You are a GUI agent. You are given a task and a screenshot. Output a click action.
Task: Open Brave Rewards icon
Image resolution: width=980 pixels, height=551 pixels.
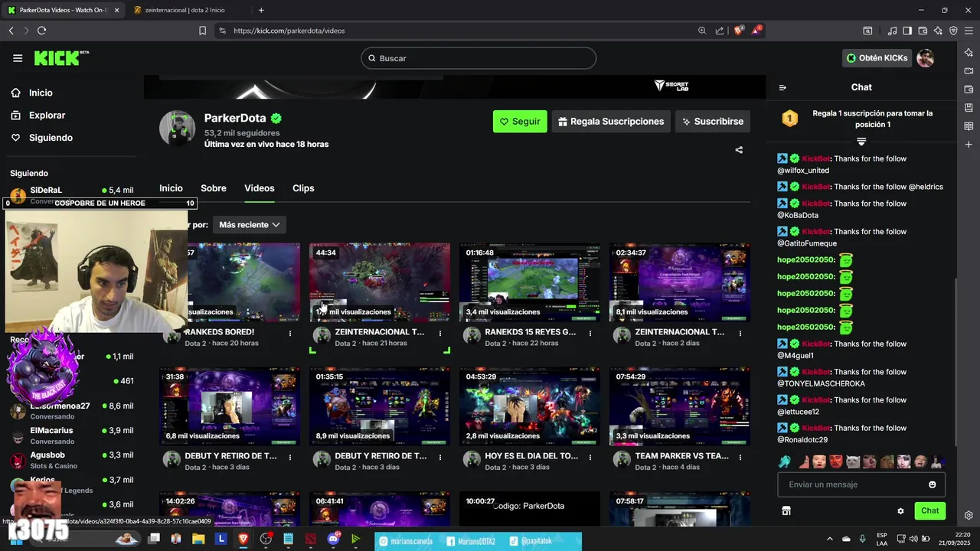point(756,31)
